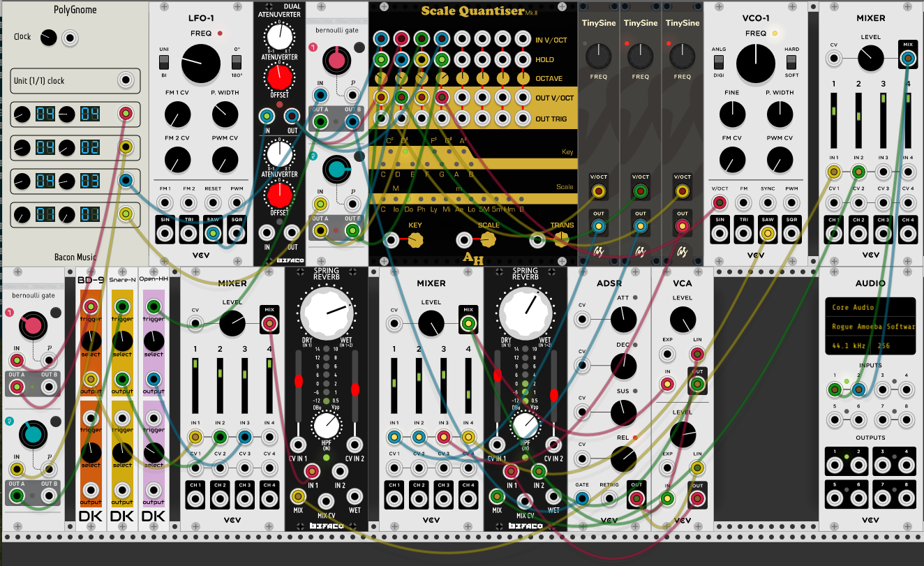Click the Scale Quantiser TRANS input jack
Image resolution: width=924 pixels, height=566 pixels.
pyautogui.click(x=537, y=240)
